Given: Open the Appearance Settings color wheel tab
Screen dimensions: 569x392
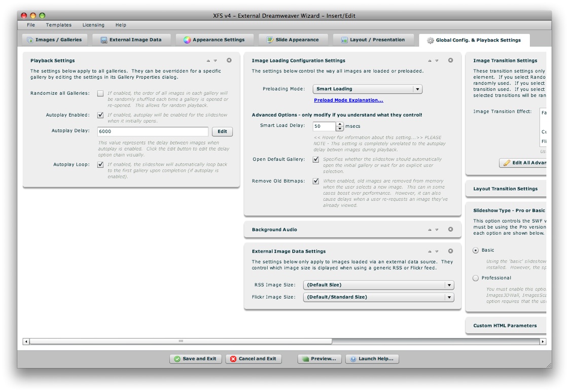Looking at the screenshot, I should click(214, 40).
